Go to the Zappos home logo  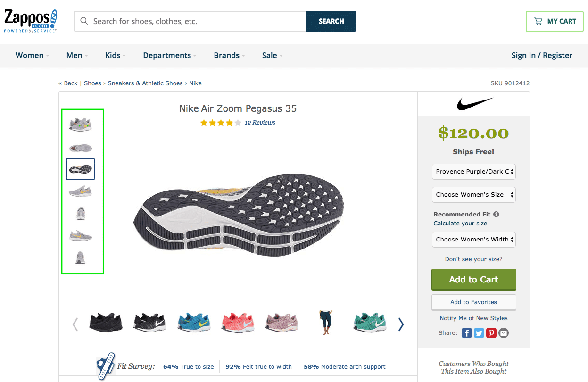tap(31, 21)
